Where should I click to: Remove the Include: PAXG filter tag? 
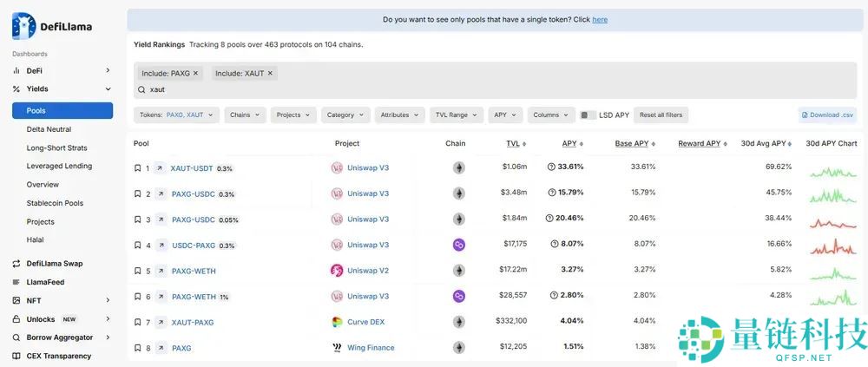(196, 74)
